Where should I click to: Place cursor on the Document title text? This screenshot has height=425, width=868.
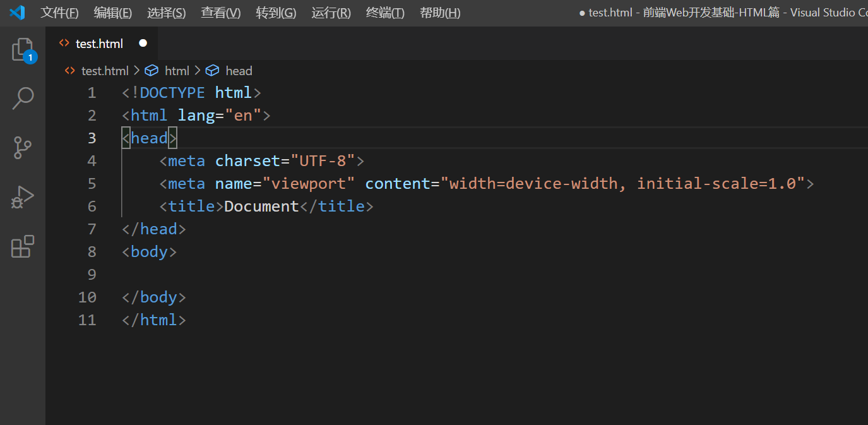tap(261, 207)
